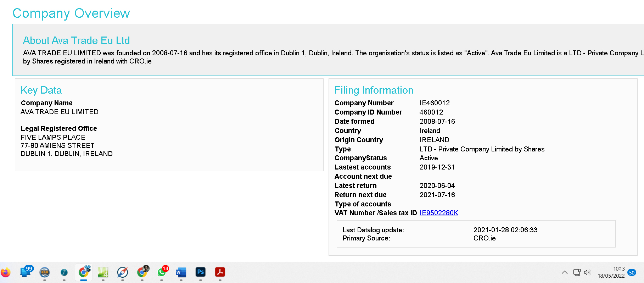The width and height of the screenshot is (644, 283).
Task: Select the company number value IE460012
Action: coord(435,103)
